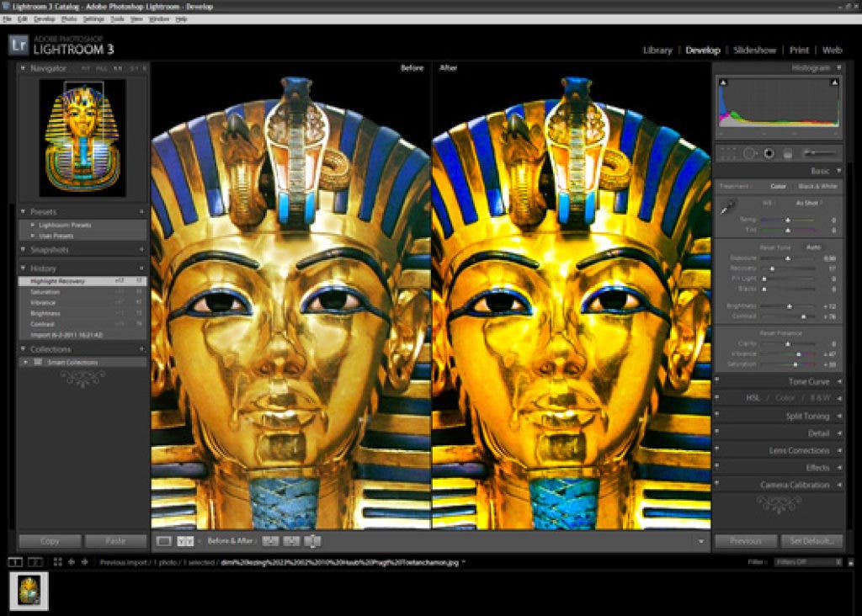Add a new preset with plus icon
862x616 pixels.
pyautogui.click(x=141, y=211)
